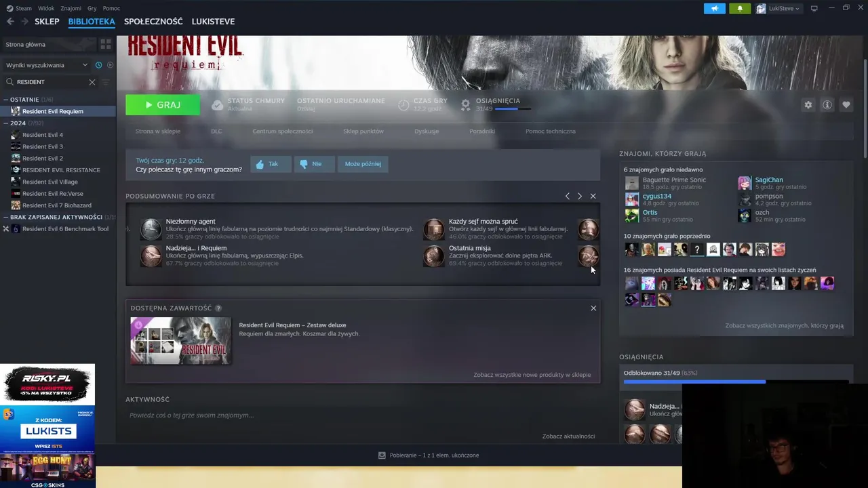This screenshot has width=868, height=488.
Task: Open the LukiSteve account dropdown
Action: (778, 8)
